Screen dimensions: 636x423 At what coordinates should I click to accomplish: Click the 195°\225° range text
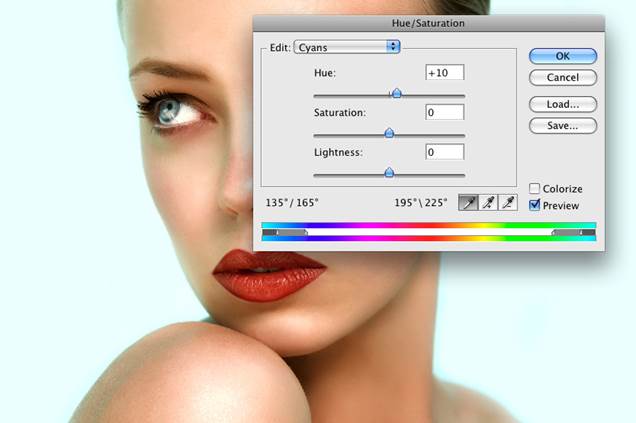point(421,202)
